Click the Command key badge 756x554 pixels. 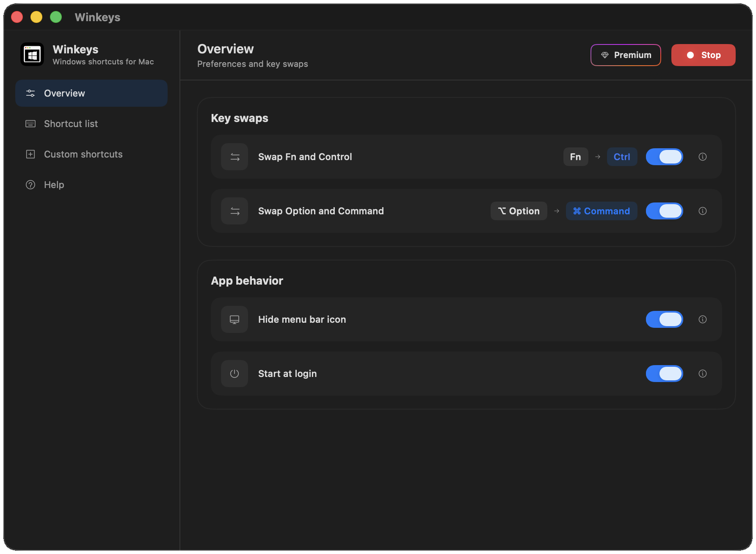[x=601, y=211]
